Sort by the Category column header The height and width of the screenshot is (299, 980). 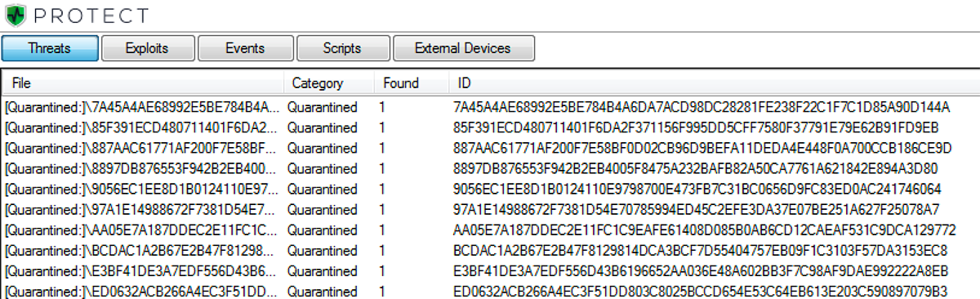coord(328,83)
